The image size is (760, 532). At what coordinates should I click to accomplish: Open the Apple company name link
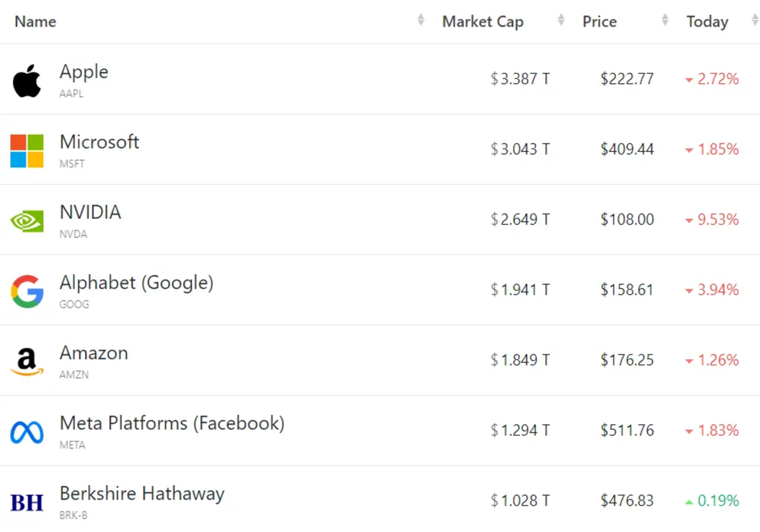tap(84, 72)
